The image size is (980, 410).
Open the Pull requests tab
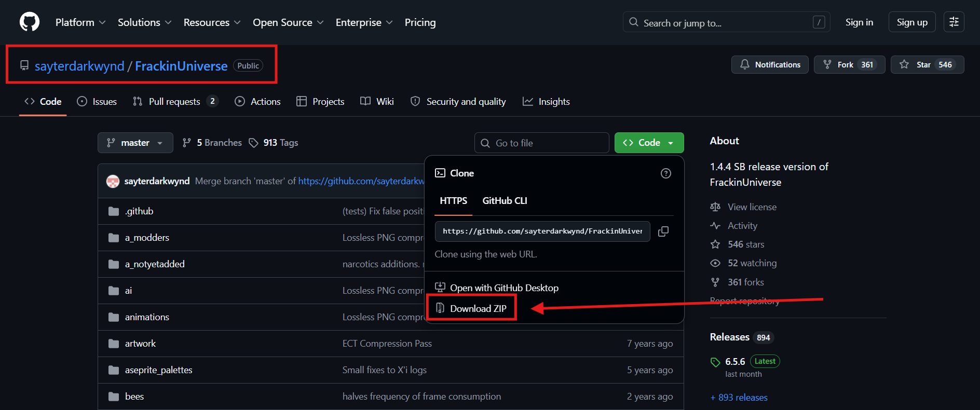[x=175, y=102]
